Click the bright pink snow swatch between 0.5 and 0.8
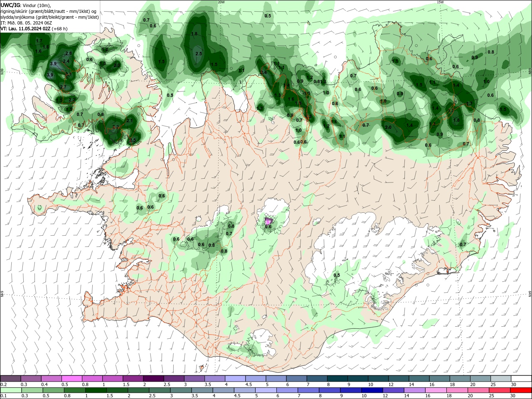532x399 pixels. pos(72,379)
